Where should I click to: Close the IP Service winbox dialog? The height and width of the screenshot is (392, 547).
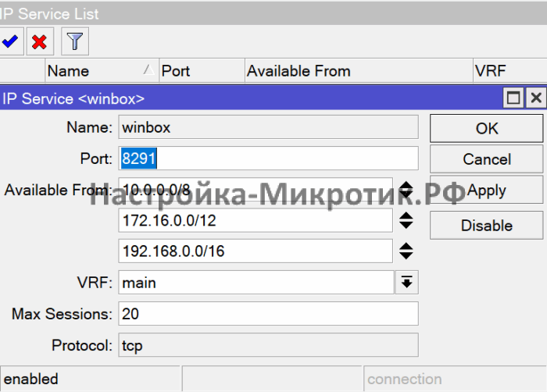tap(536, 98)
